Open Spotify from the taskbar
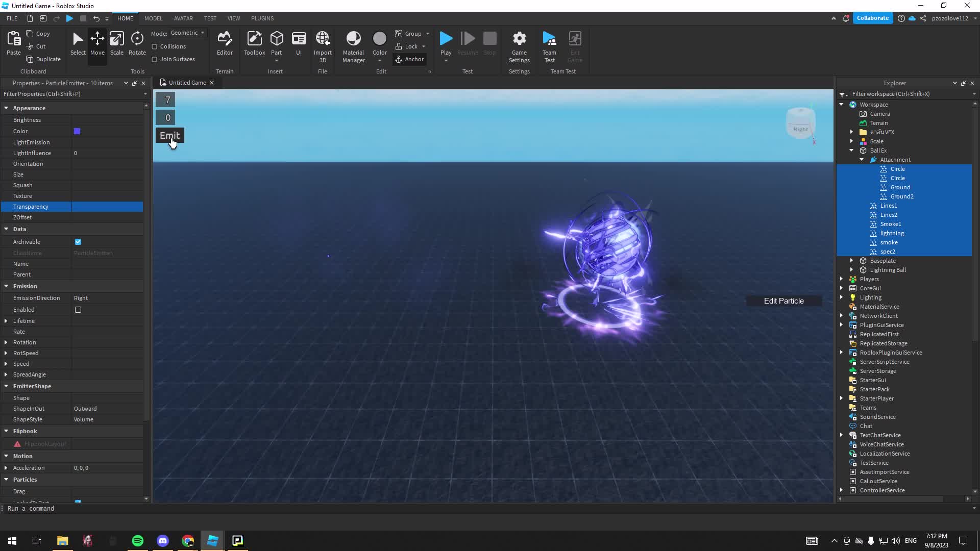The width and height of the screenshot is (980, 551). 138,541
